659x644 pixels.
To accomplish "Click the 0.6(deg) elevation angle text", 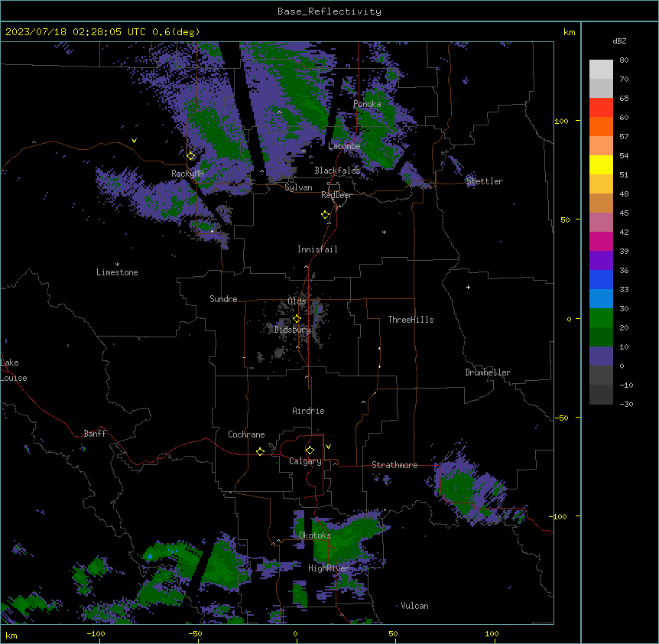I will click(176, 32).
